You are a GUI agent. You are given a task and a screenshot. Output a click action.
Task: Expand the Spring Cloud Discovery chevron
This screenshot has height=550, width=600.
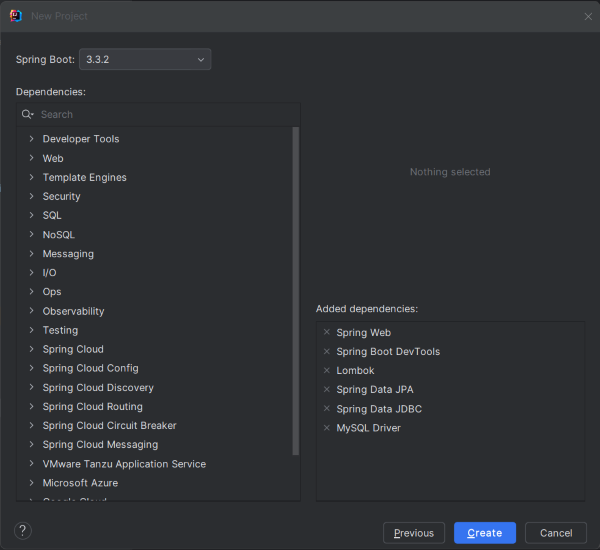coord(31,387)
